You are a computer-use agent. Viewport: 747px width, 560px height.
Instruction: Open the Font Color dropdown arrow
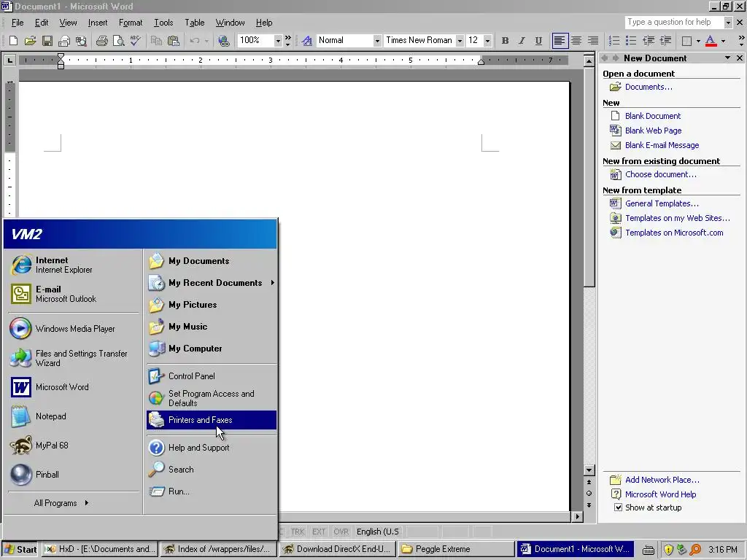(x=723, y=41)
